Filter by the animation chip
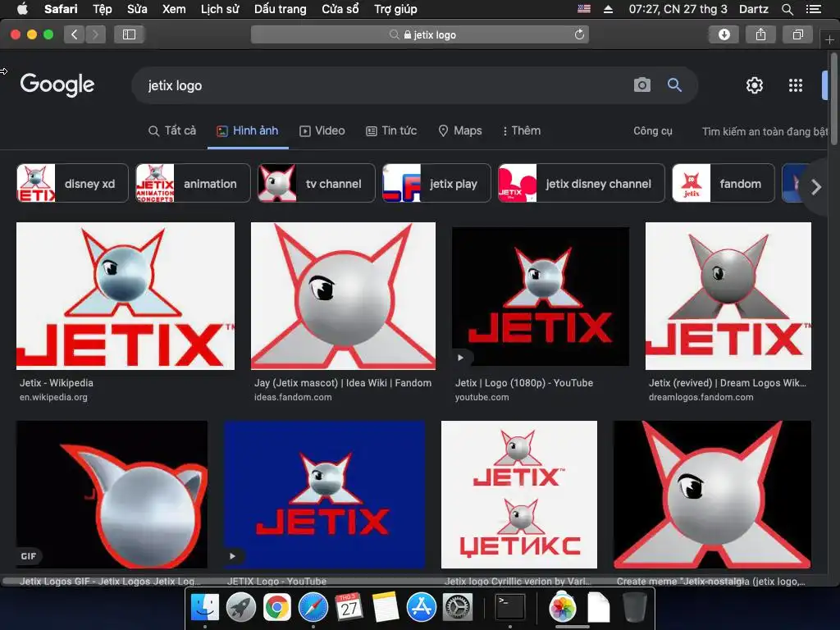The image size is (840, 630). coord(193,183)
